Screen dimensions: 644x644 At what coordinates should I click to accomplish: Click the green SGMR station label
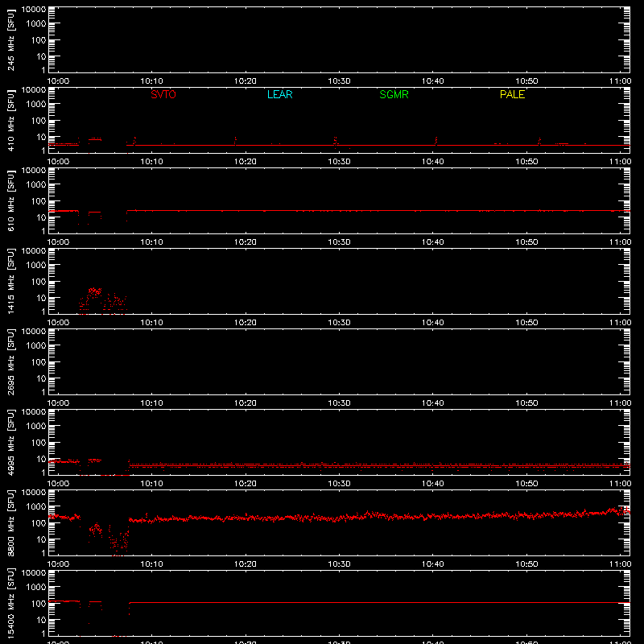(394, 94)
